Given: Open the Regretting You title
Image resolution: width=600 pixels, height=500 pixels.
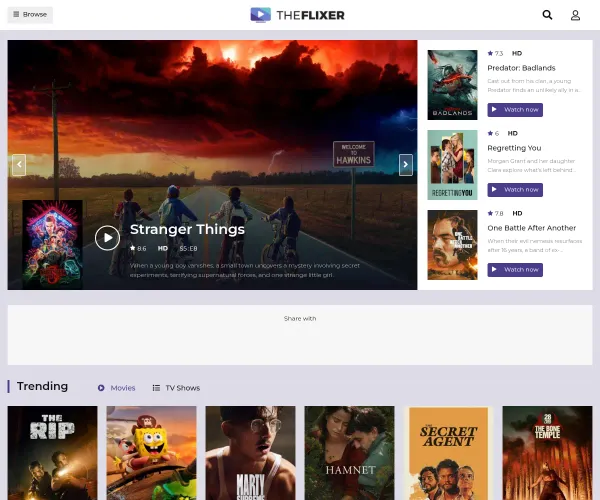Looking at the screenshot, I should pyautogui.click(x=514, y=148).
